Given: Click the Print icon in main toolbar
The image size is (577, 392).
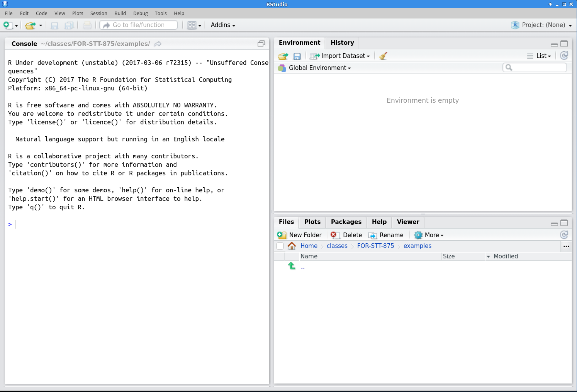Looking at the screenshot, I should (x=87, y=25).
